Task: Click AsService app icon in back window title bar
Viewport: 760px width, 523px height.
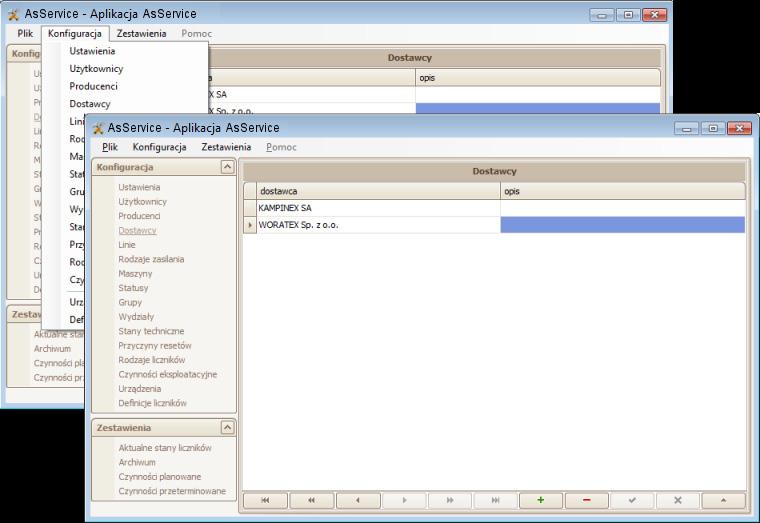Action: (14, 15)
